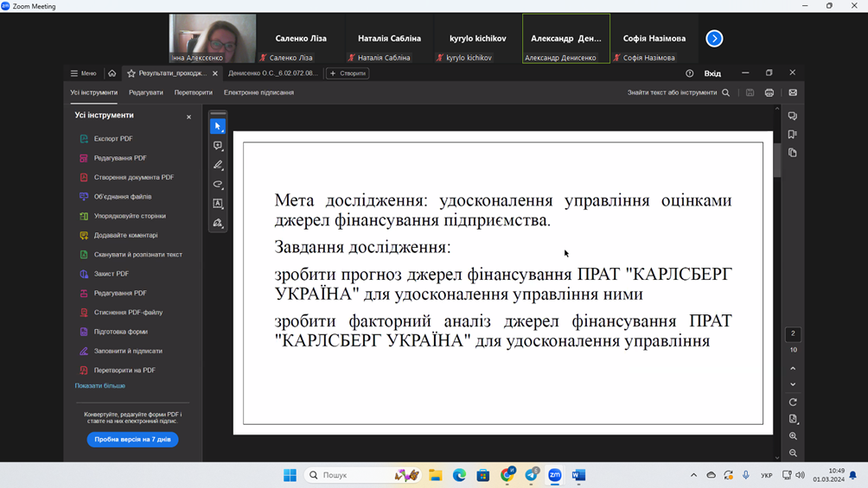The height and width of the screenshot is (488, 868).
Task: Click the Створити new tab button
Action: coord(348,73)
